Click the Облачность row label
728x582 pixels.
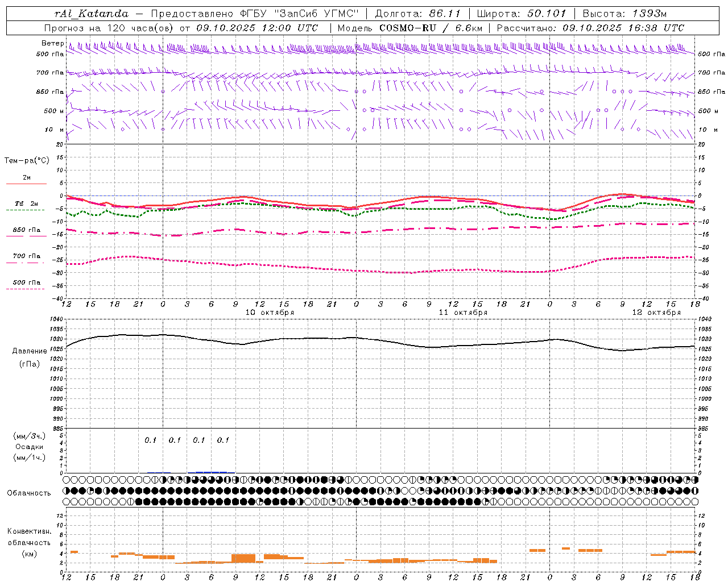[29, 493]
